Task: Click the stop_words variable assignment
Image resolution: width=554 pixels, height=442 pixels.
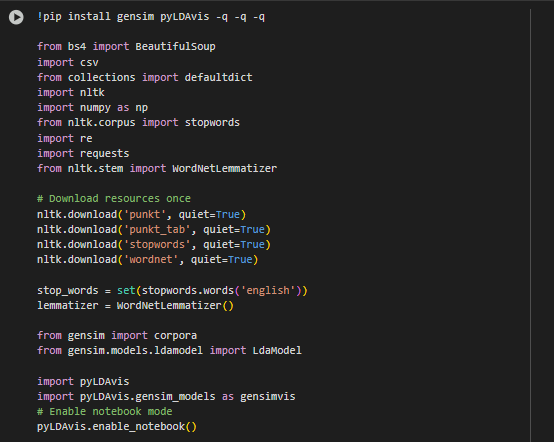Action: (x=172, y=290)
